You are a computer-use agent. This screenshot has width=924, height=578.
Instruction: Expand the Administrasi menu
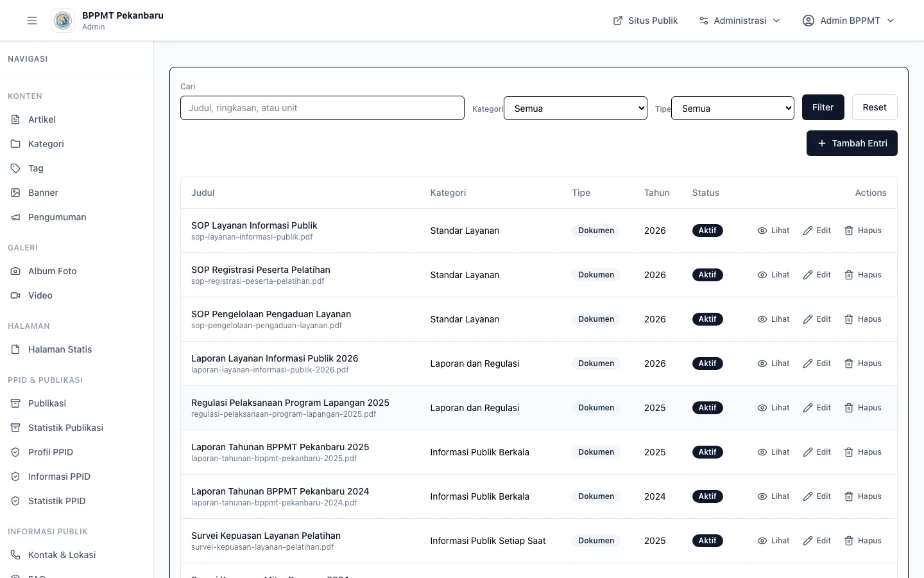coord(740,21)
